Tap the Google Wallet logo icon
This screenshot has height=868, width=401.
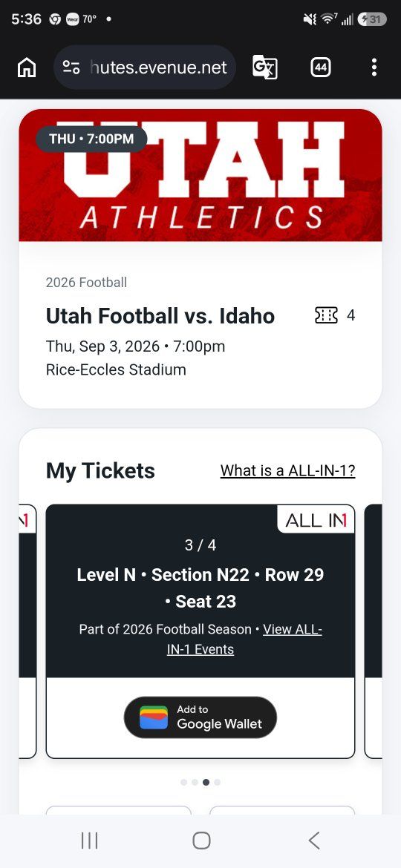[x=154, y=717]
